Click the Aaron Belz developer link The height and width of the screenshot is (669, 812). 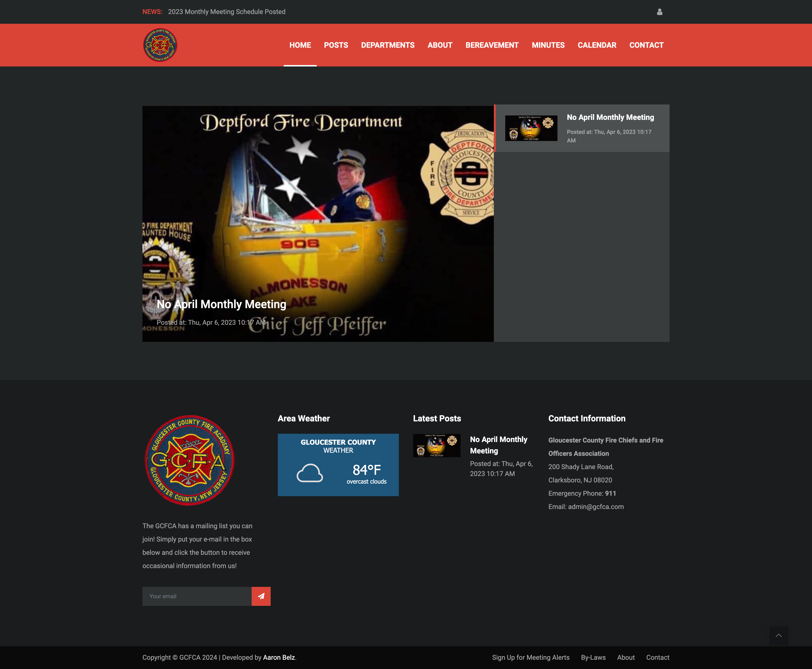pyautogui.click(x=279, y=657)
